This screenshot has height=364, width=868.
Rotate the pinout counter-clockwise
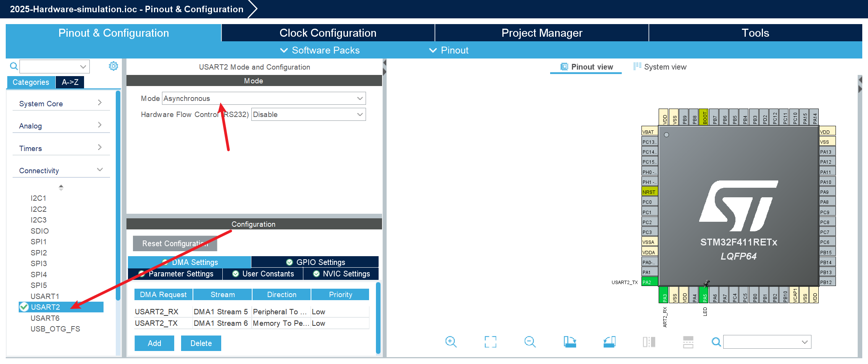(609, 341)
